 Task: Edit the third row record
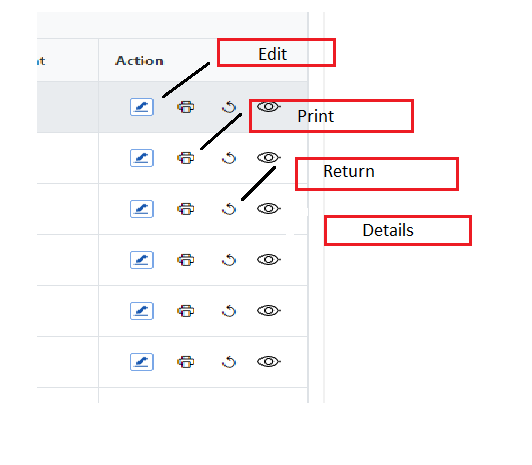point(142,209)
